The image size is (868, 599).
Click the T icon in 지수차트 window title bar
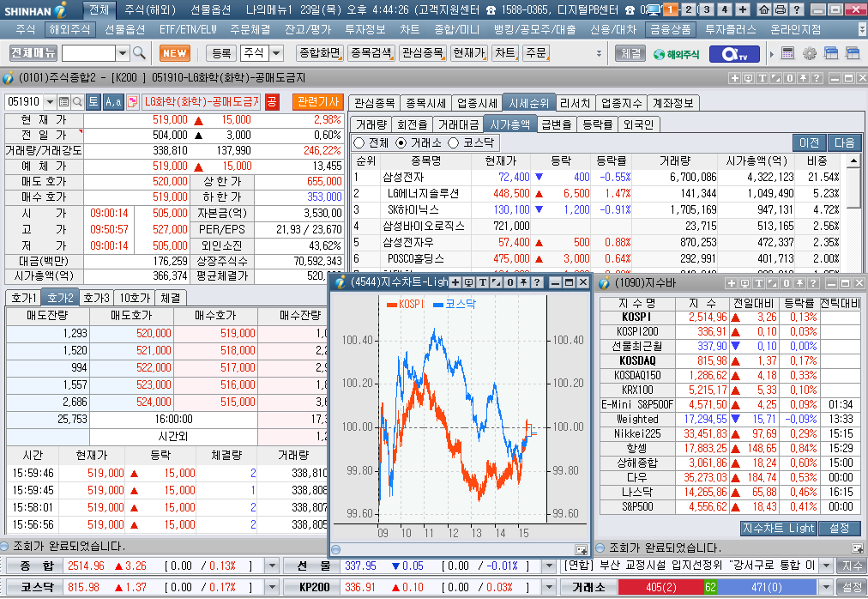[x=483, y=282]
